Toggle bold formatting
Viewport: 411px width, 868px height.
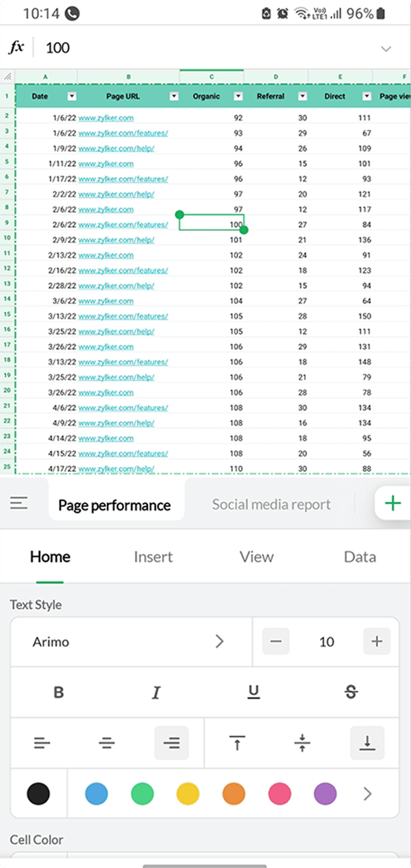coord(59,692)
